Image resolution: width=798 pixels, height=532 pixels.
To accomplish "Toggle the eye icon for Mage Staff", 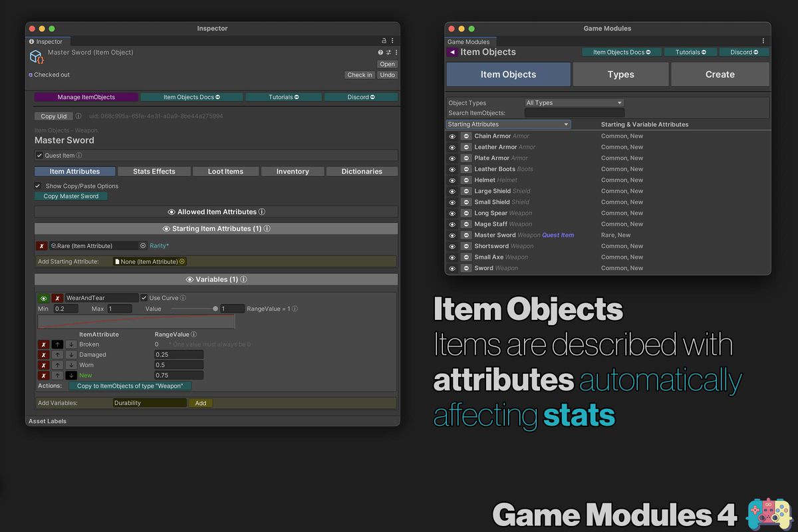I will point(452,225).
